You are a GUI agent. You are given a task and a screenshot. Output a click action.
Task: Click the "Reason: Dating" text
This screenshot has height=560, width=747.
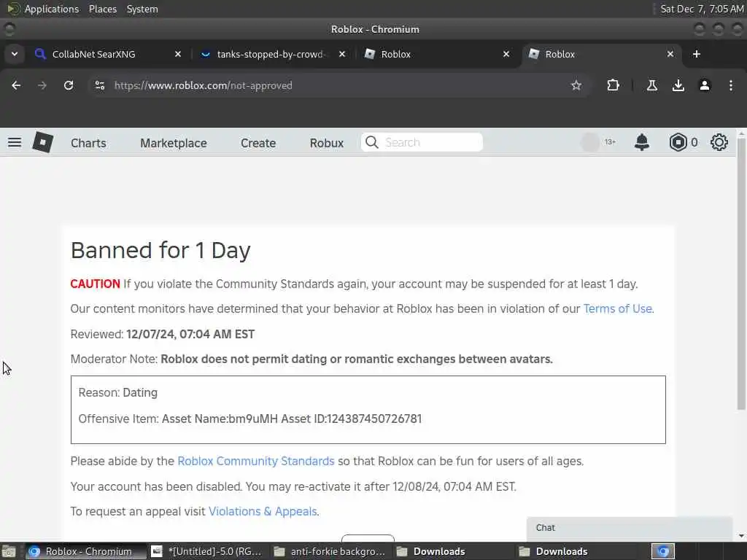[117, 392]
